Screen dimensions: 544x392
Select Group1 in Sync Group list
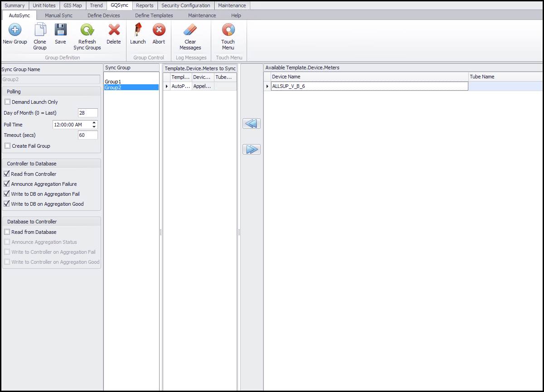pos(113,82)
